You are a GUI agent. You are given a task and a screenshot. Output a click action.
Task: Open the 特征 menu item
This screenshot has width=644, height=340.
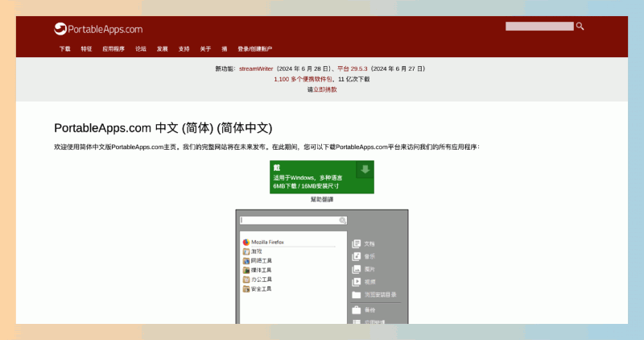(x=86, y=49)
